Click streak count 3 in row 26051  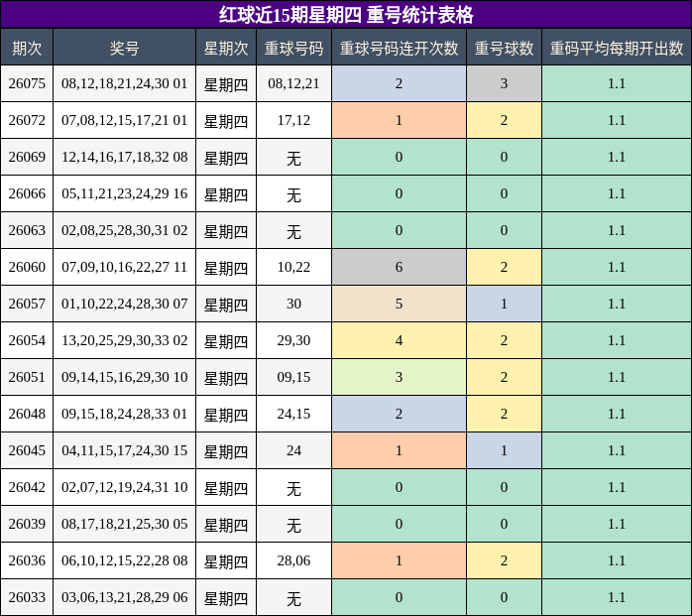[x=399, y=377]
